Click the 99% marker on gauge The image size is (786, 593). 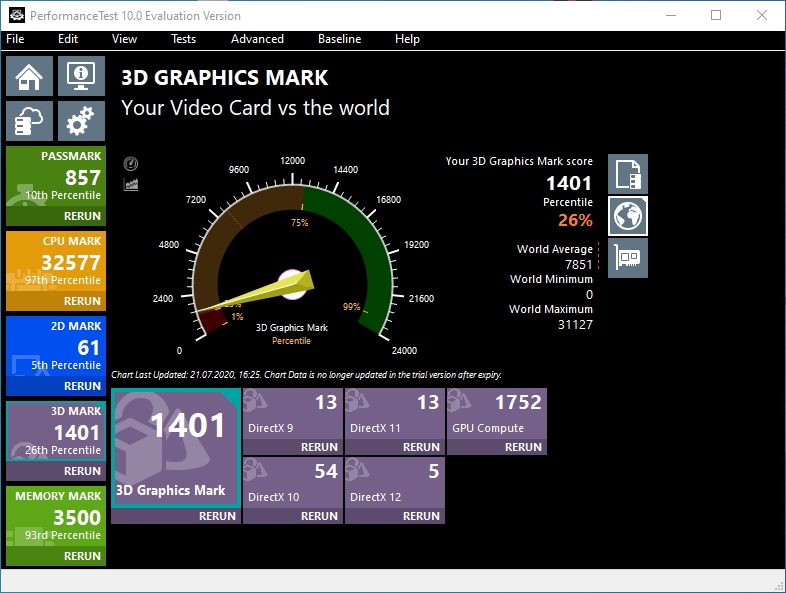pyautogui.click(x=351, y=306)
